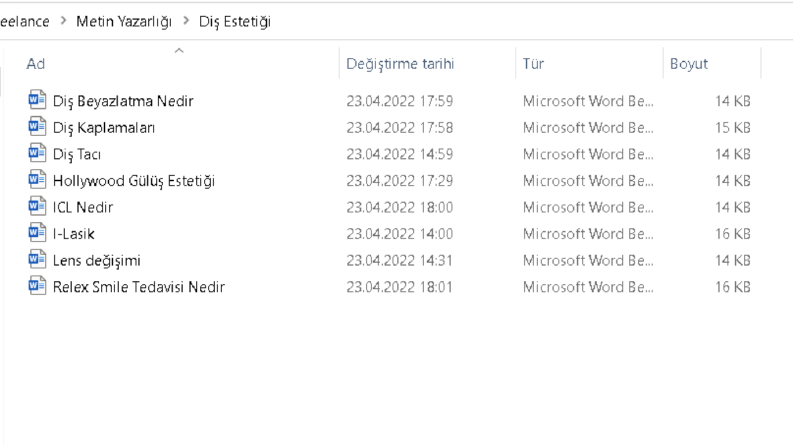Image resolution: width=793 pixels, height=446 pixels.
Task: Select file name Diş Beyazlatma Nedir
Action: tap(123, 101)
